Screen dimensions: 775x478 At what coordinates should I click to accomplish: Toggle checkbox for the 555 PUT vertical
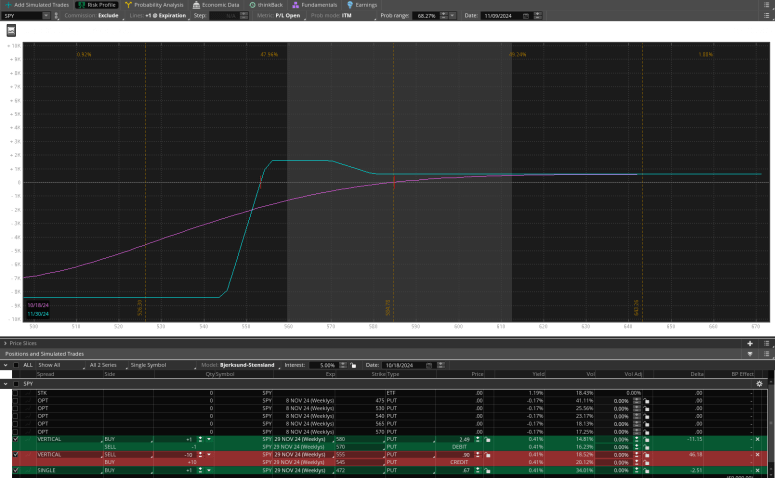coord(15,455)
